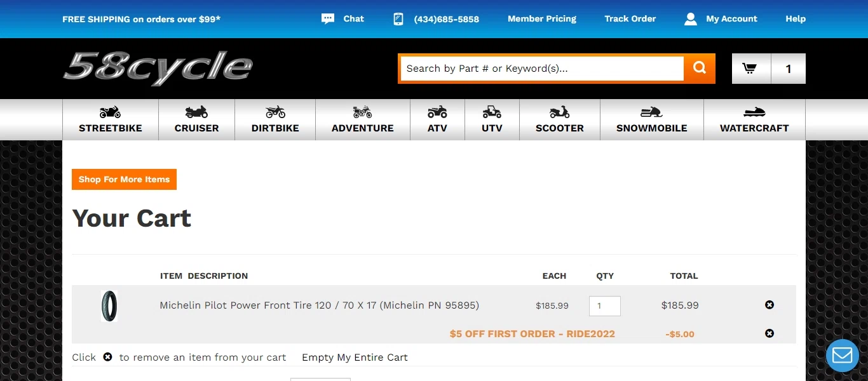Screen dimensions: 868x381
Task: Click Empty My Entire Cart
Action: 355,358
